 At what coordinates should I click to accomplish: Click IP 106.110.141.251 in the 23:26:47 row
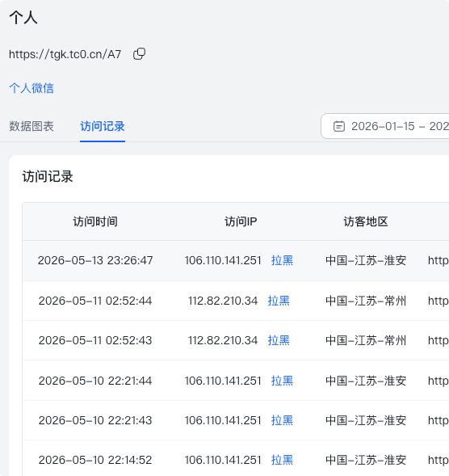(223, 260)
